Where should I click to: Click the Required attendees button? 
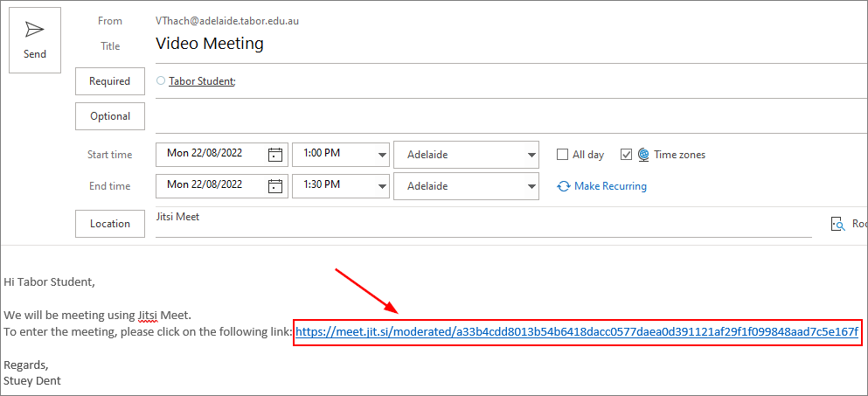[110, 81]
